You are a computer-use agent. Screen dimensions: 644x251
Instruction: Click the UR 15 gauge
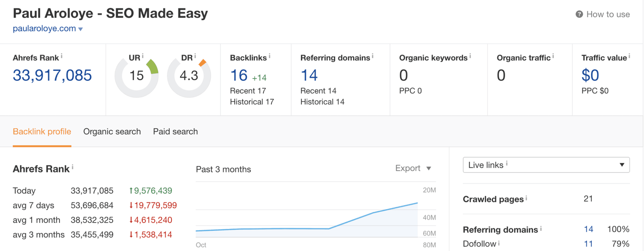point(136,76)
